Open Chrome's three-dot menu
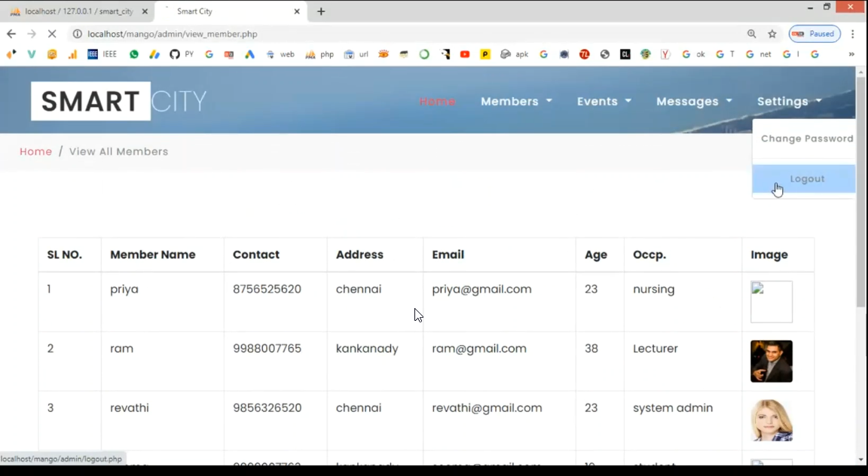Viewport: 868px width, 476px height. [x=852, y=34]
